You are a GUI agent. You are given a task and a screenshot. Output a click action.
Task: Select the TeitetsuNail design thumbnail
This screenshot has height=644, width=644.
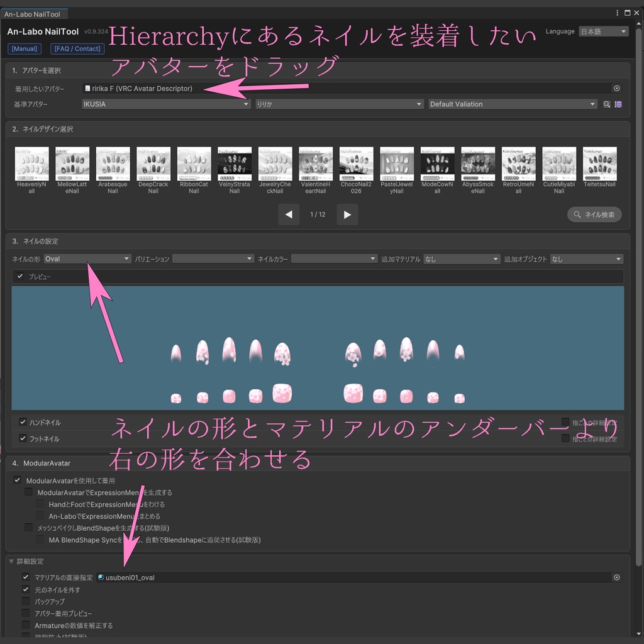click(599, 164)
